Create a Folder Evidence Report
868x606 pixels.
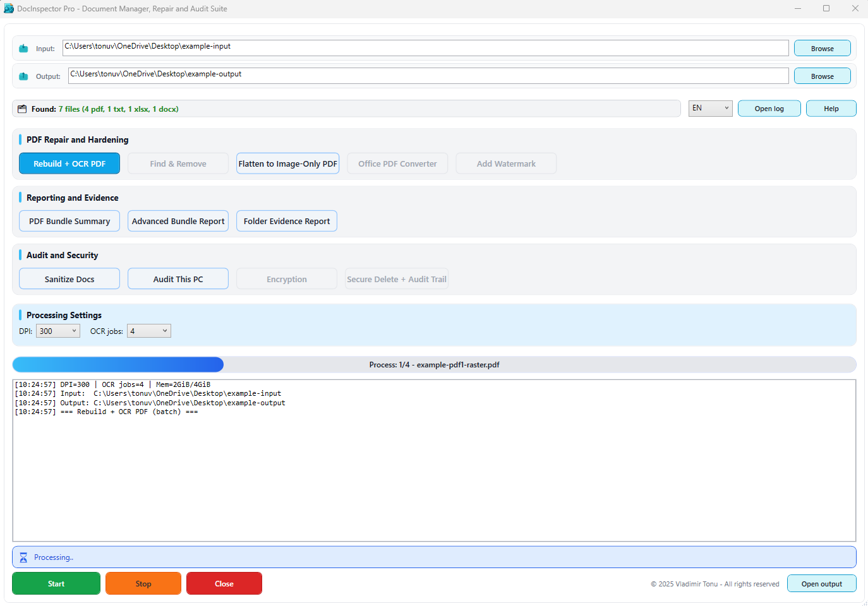[286, 221]
